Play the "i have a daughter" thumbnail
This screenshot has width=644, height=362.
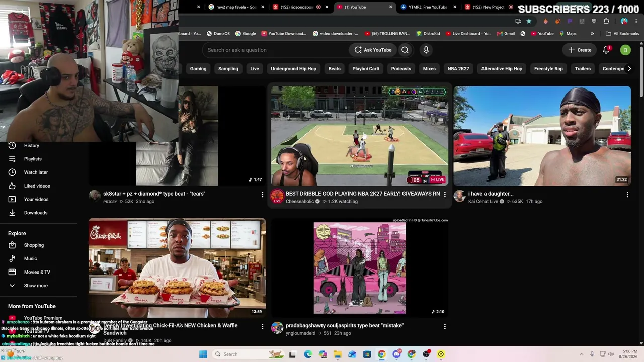[x=542, y=136]
